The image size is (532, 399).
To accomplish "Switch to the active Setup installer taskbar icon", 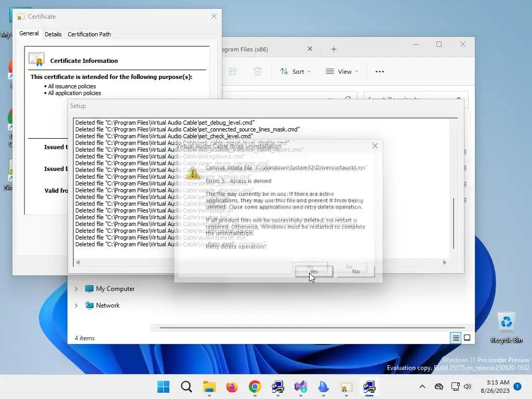I will pyautogui.click(x=369, y=387).
